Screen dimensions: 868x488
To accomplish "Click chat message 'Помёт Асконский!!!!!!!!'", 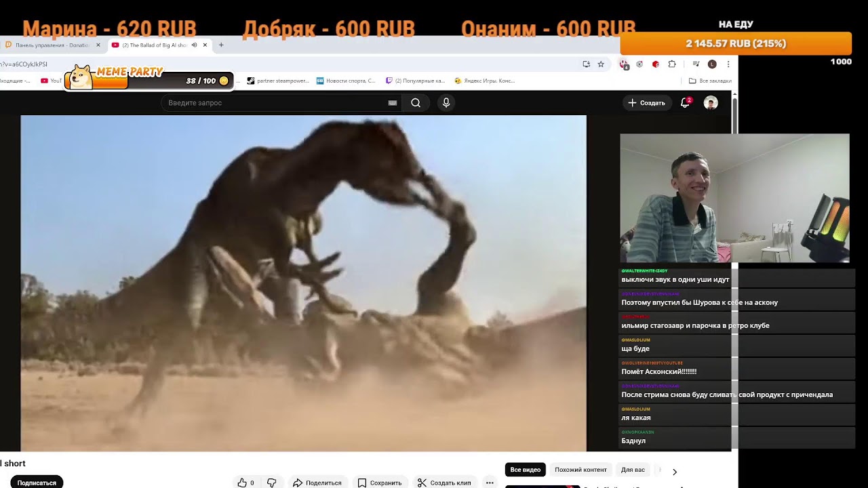I will click(659, 371).
